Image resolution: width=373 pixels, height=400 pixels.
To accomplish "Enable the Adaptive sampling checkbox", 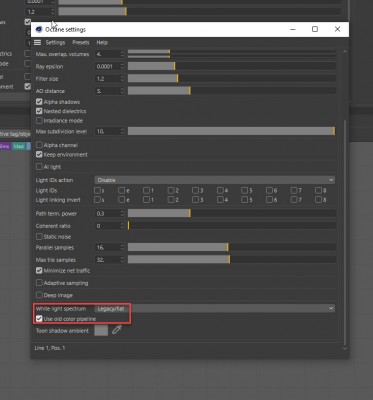I will (39, 283).
